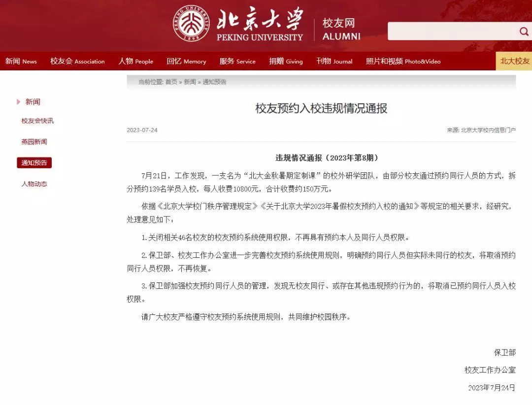Click 通知预告 in the breadcrumb
532x405 pixels.
214,82
